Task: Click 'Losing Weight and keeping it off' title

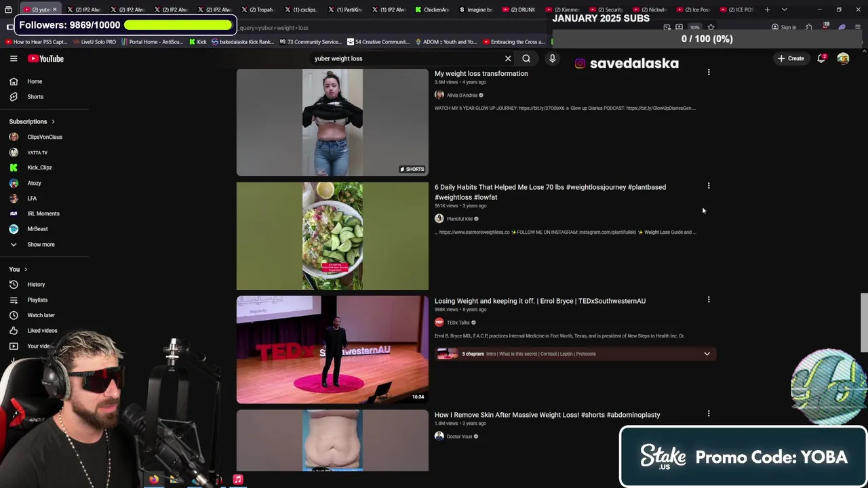Action: [x=540, y=301]
